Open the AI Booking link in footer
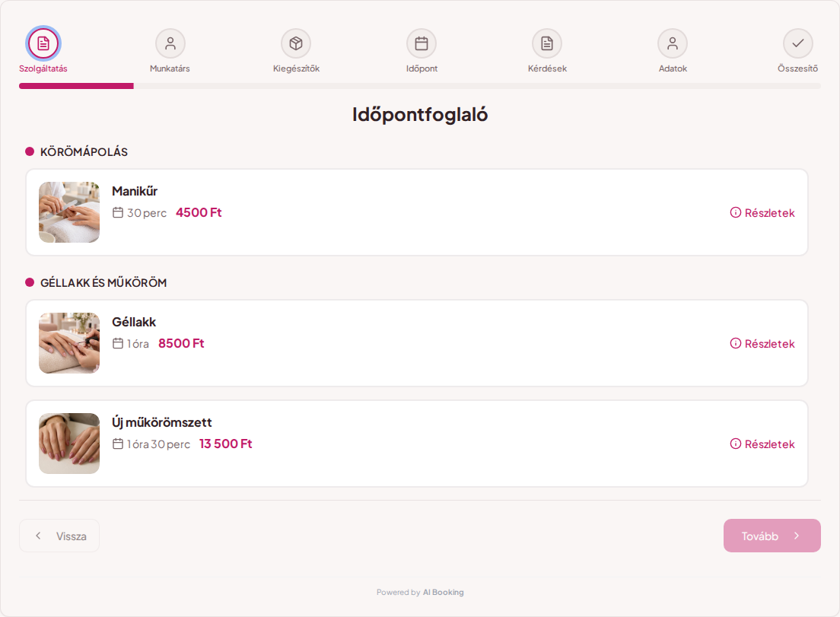840x617 pixels. [443, 593]
